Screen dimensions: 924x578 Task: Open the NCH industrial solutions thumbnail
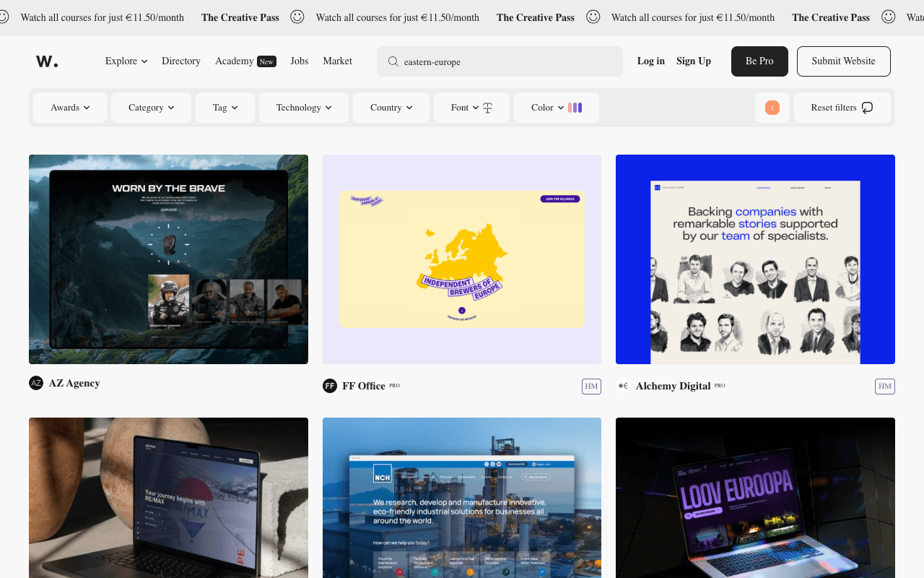tap(462, 498)
